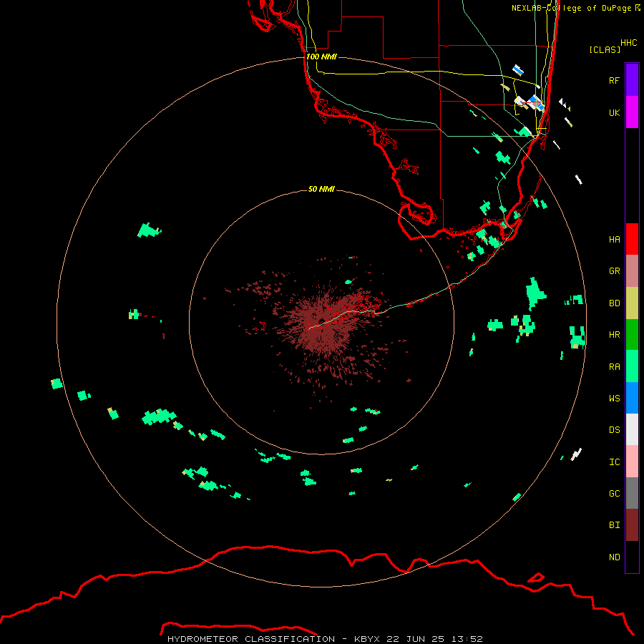
Task: Click the HYDROMETEOR CLASSIFICATION title text
Action: pos(251,639)
